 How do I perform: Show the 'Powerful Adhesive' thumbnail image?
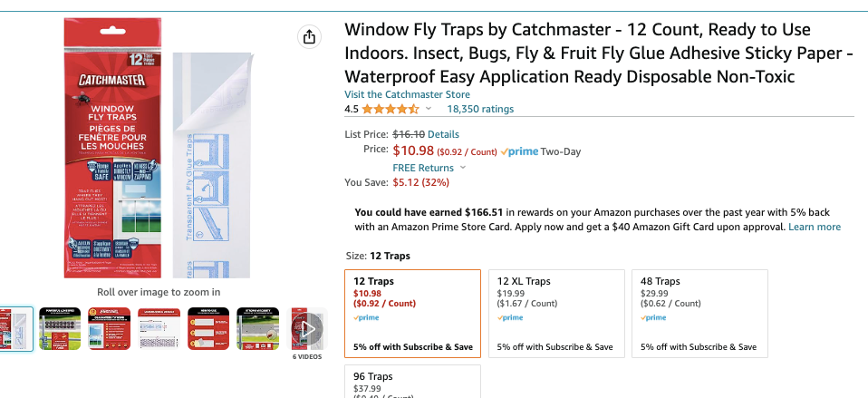point(63,328)
